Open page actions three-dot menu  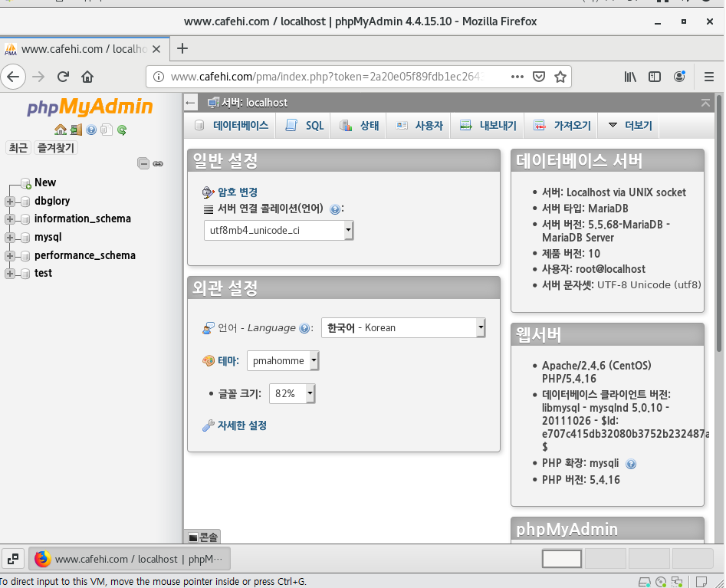pyautogui.click(x=517, y=77)
